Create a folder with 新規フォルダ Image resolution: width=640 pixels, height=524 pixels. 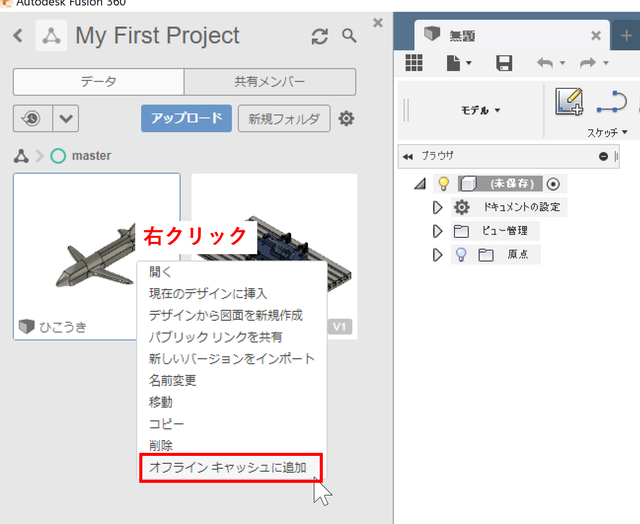(284, 119)
